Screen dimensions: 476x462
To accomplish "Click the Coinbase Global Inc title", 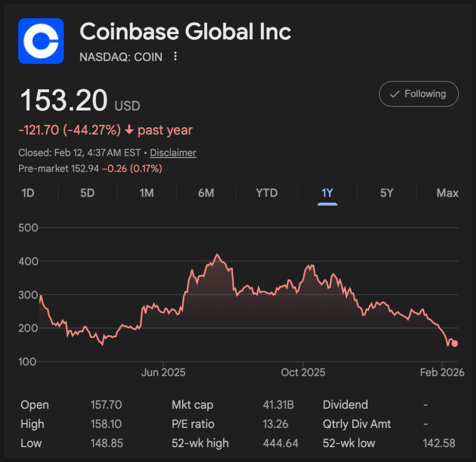I will click(x=185, y=32).
